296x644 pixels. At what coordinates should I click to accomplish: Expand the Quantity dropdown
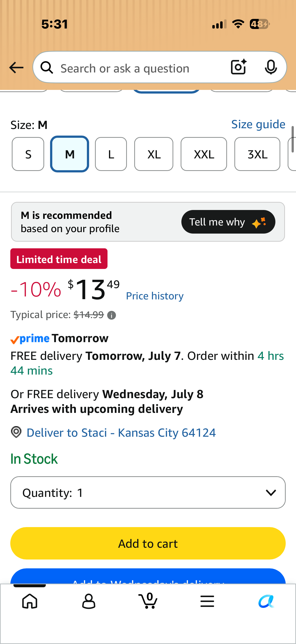[x=148, y=492]
